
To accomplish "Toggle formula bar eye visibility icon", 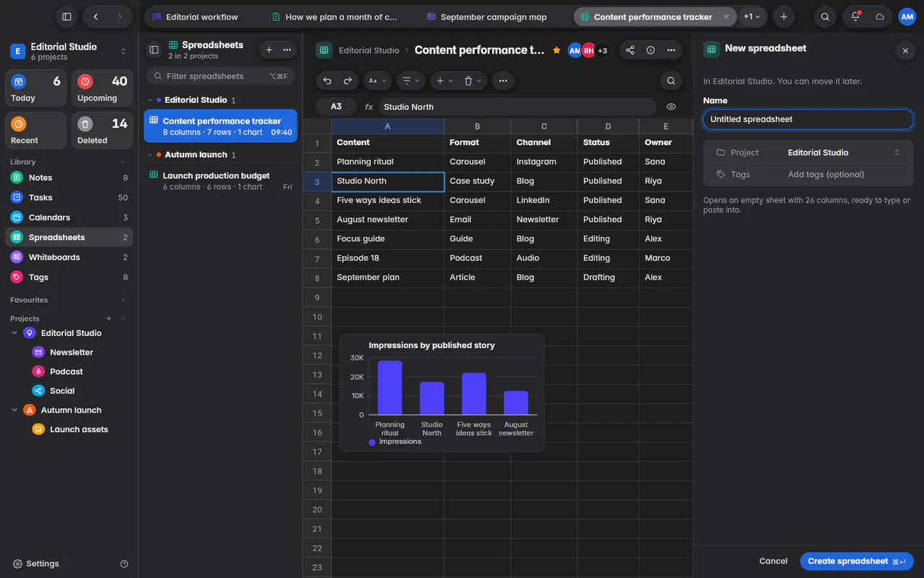I will (671, 107).
